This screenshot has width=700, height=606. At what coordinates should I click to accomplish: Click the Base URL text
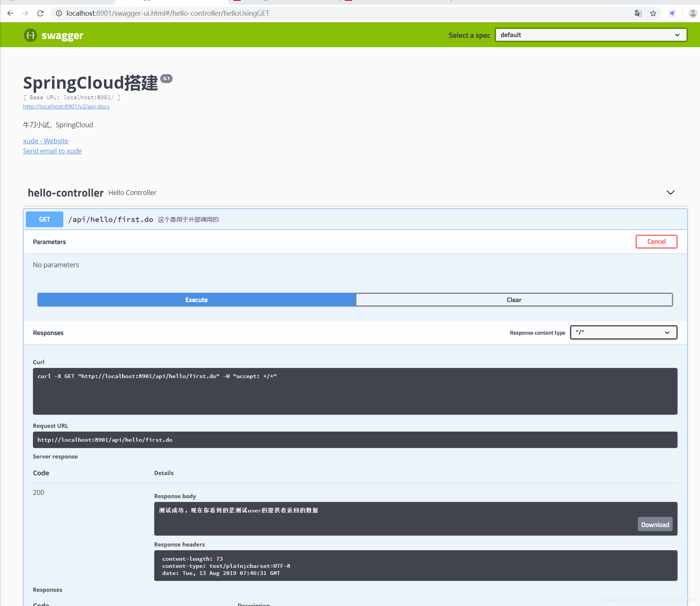[72, 97]
